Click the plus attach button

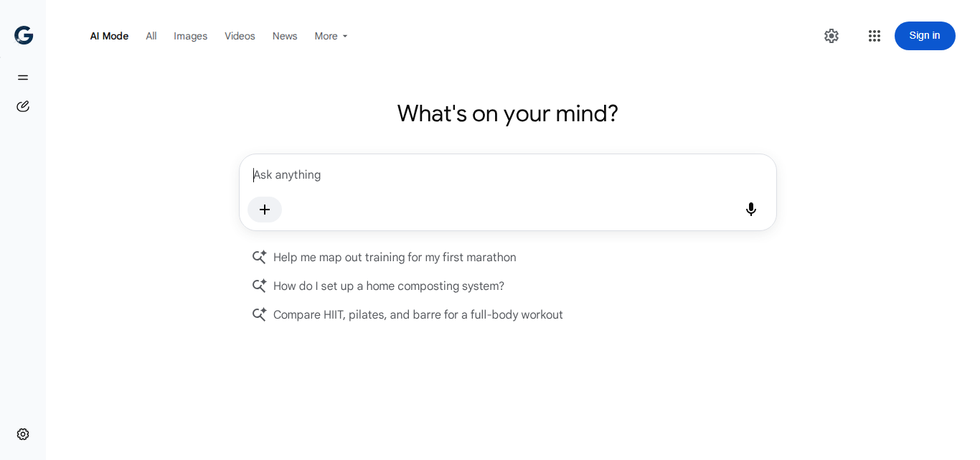coord(265,210)
